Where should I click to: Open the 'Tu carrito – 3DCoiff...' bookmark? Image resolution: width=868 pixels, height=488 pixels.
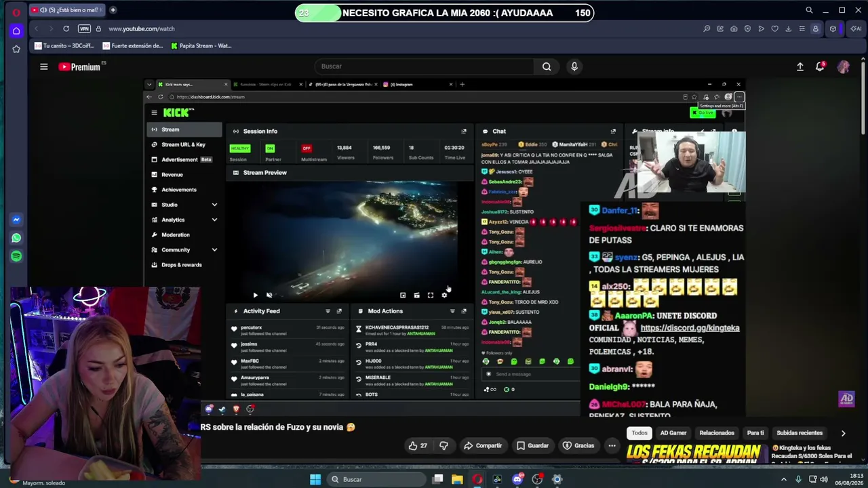pyautogui.click(x=64, y=46)
